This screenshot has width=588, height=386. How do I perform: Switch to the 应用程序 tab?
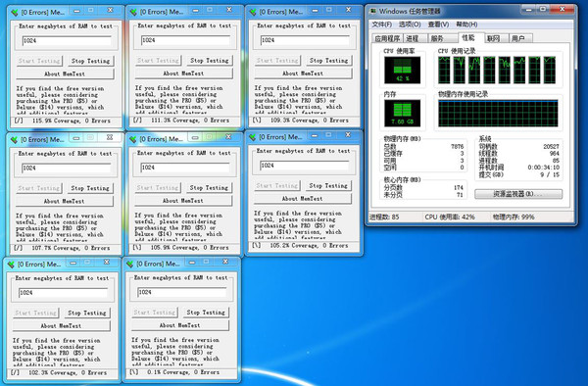pyautogui.click(x=387, y=38)
